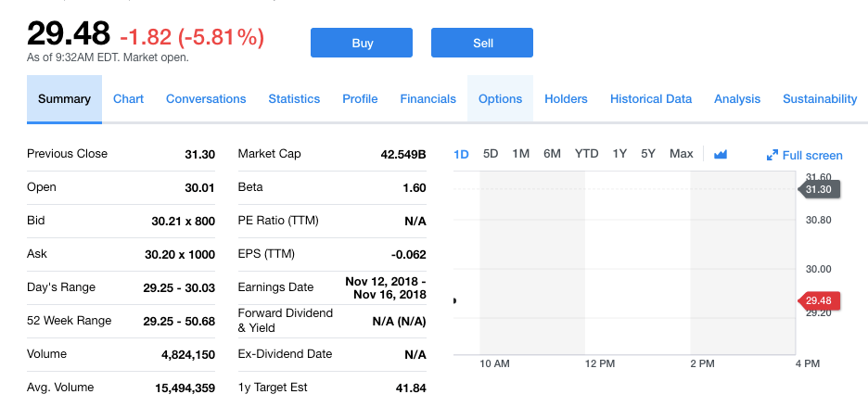868x407 pixels.
Task: Switch to the Chart tab
Action: point(128,99)
